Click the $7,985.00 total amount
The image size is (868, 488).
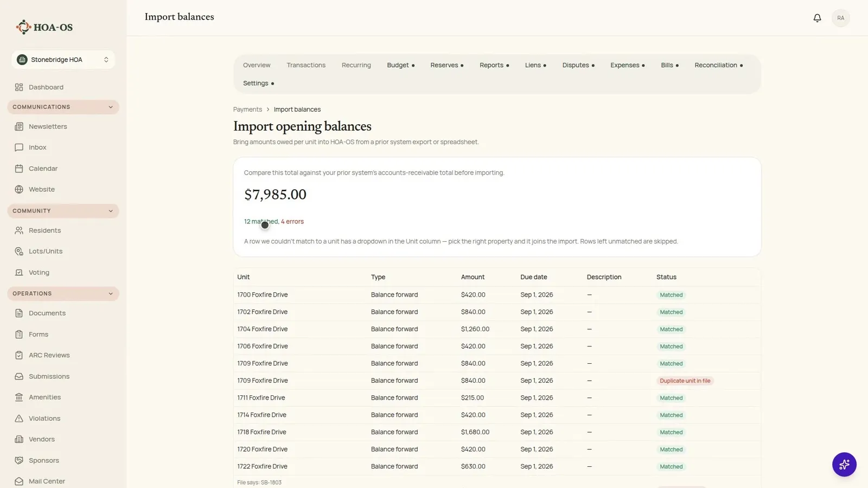[x=275, y=195]
